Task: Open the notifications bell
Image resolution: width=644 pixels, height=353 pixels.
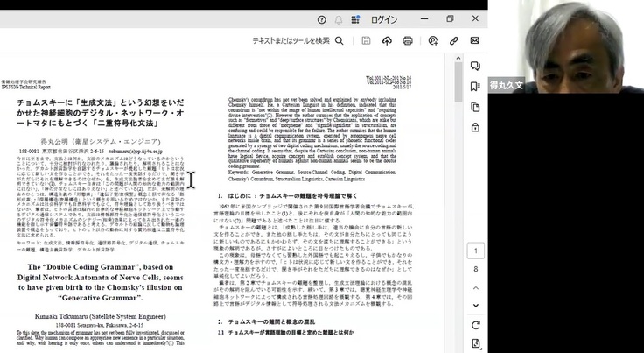Action: coord(339,18)
